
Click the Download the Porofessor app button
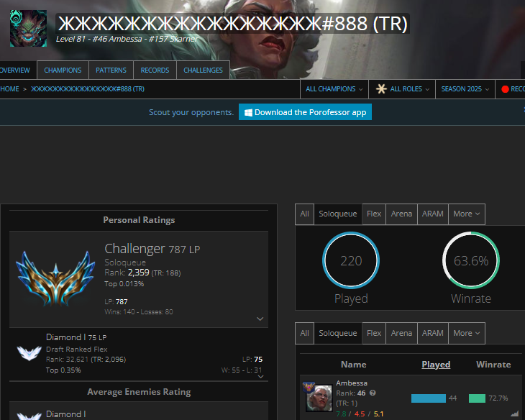pos(305,112)
